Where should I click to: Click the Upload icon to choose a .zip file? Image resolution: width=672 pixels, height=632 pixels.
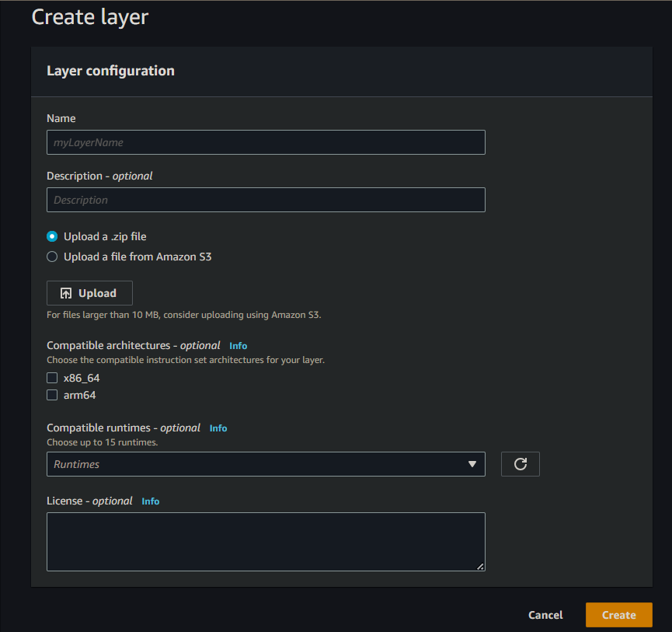(89, 293)
